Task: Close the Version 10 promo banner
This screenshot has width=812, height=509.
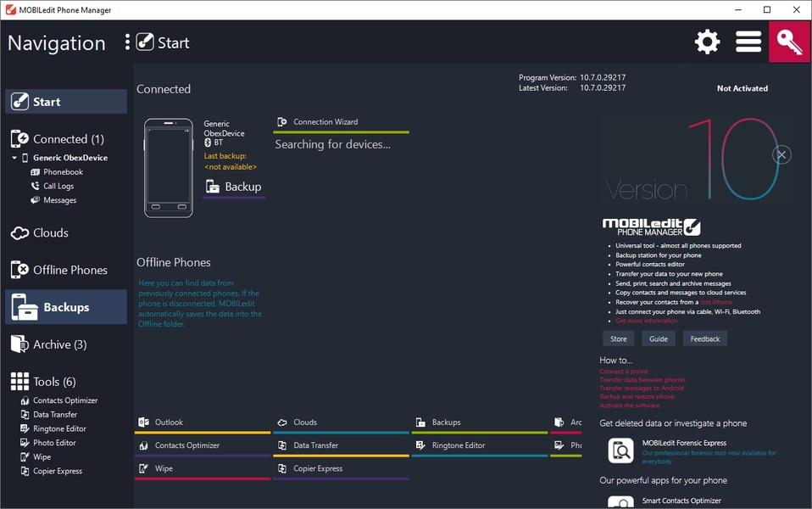Action: tap(781, 154)
